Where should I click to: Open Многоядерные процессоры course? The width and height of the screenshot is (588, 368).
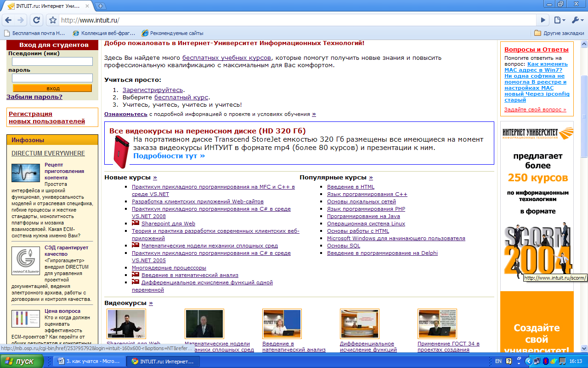point(169,268)
